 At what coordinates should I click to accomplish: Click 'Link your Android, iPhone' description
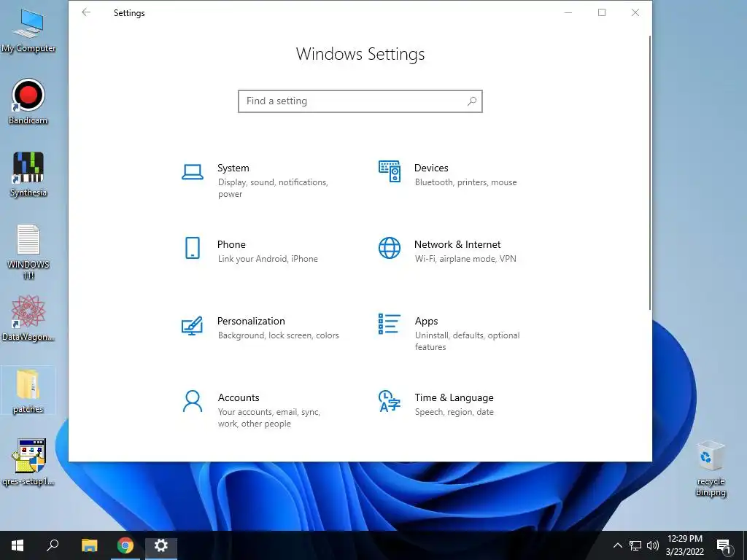tap(268, 259)
